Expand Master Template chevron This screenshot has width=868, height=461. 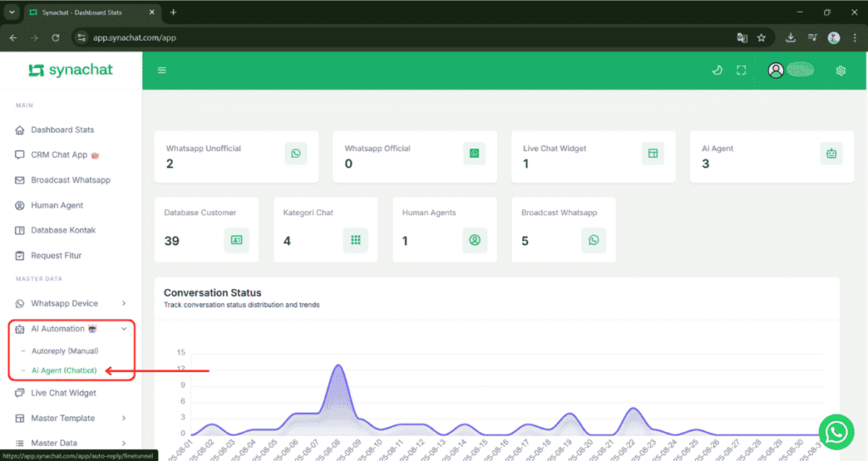(x=124, y=418)
